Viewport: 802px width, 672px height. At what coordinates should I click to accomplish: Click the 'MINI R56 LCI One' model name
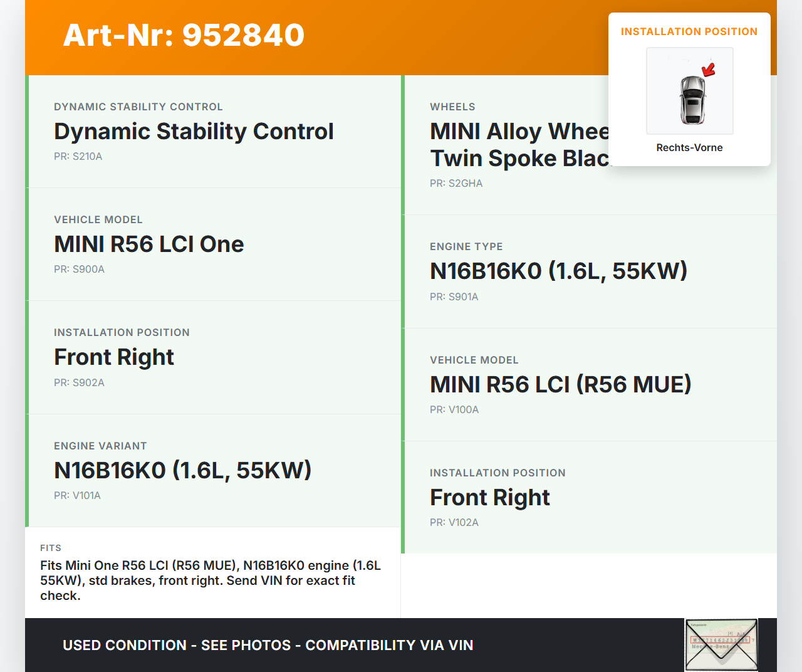coord(149,244)
